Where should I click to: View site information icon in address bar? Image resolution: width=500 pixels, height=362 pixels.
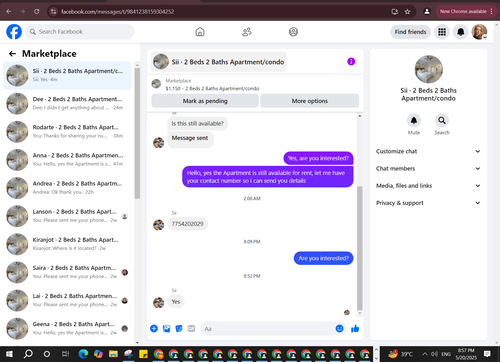53,12
